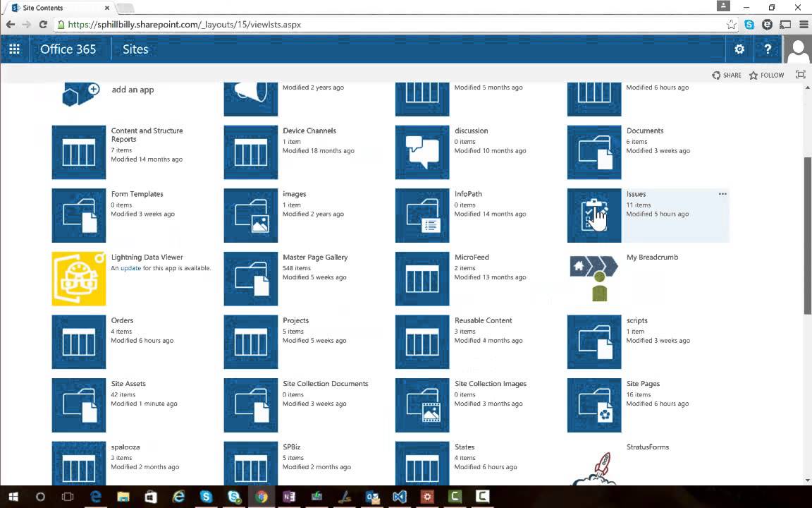Open the Orders list icon

(x=79, y=342)
